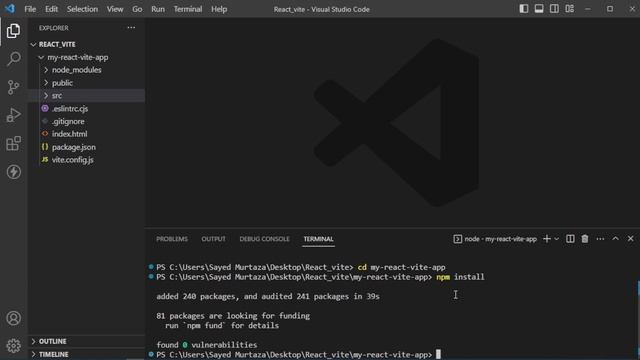Open Explorer views and more actions ellipsis
This screenshot has height=360, width=640.
coord(131,28)
